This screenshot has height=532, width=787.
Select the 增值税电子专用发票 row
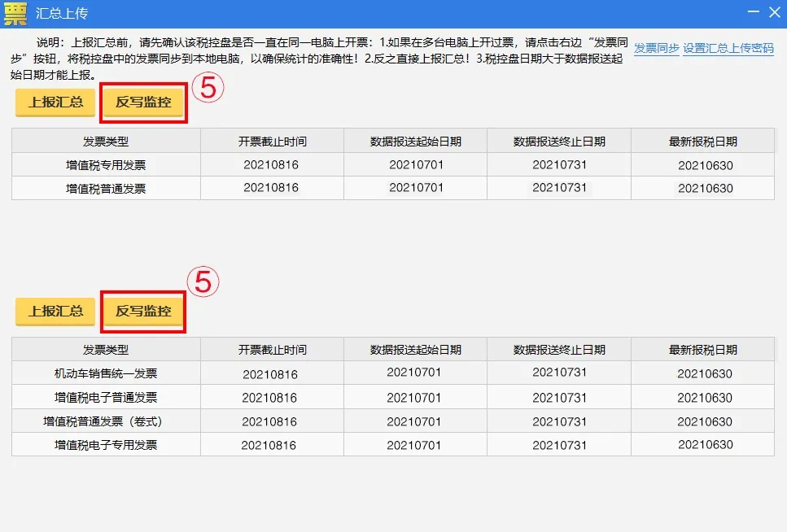[106, 445]
